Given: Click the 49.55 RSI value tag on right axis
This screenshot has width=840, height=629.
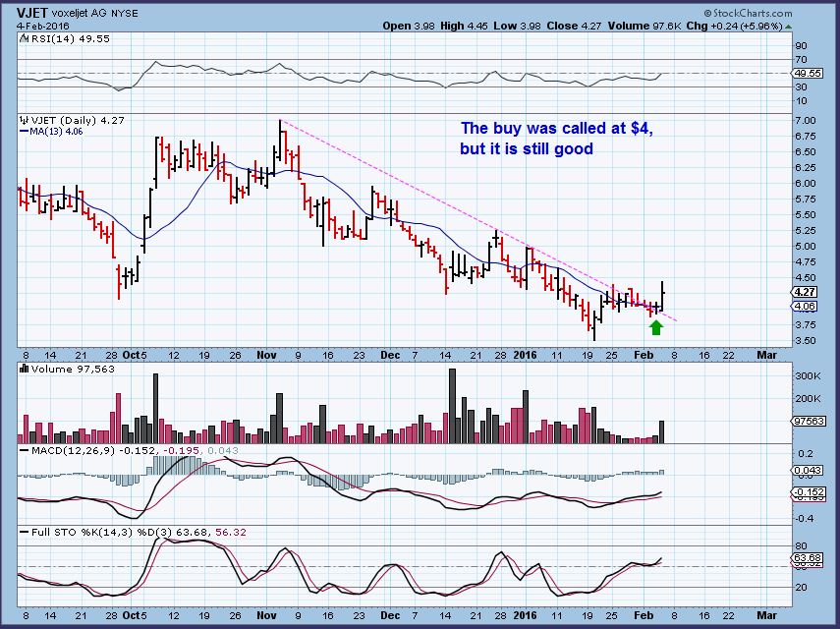Looking at the screenshot, I should [x=809, y=74].
